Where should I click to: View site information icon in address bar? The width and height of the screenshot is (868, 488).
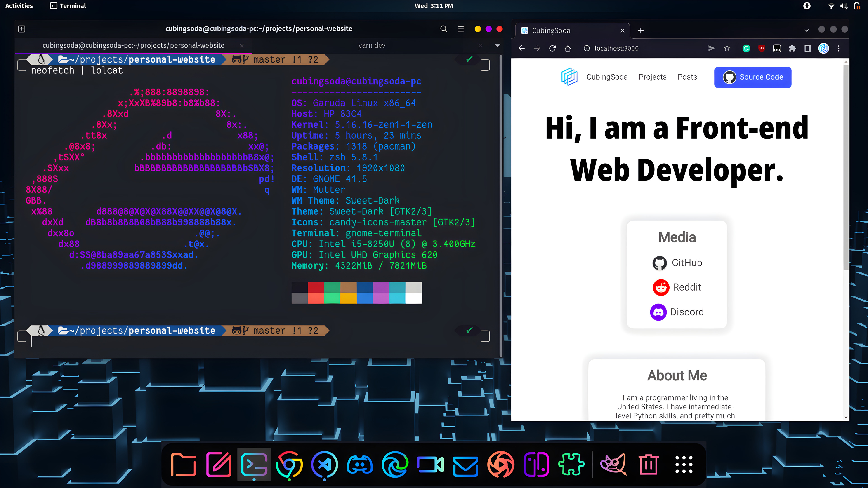[587, 49]
